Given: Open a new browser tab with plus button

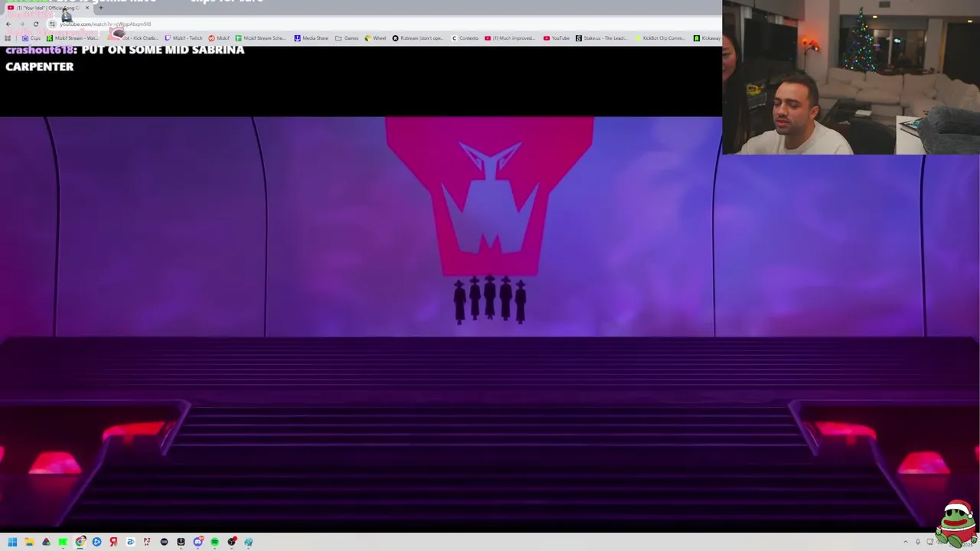Looking at the screenshot, I should point(100,8).
